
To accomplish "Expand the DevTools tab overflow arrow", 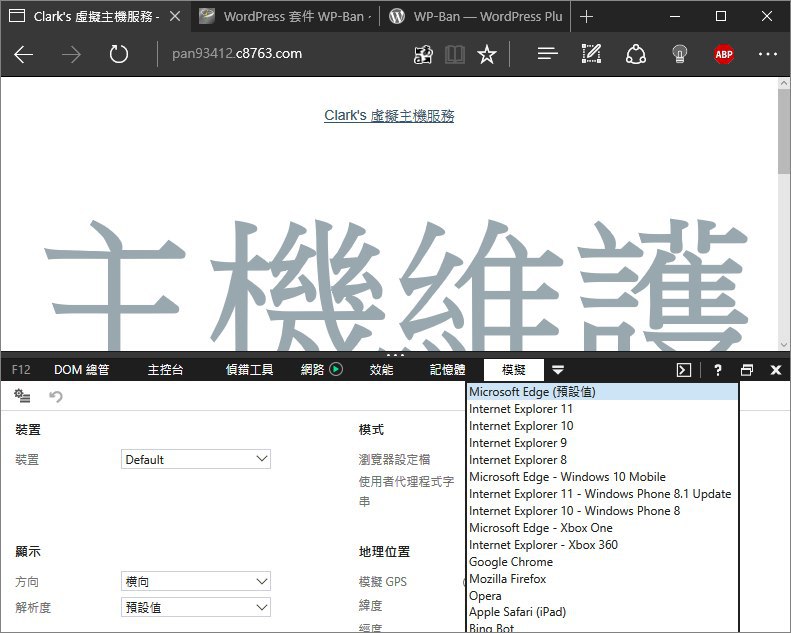I will (x=558, y=370).
